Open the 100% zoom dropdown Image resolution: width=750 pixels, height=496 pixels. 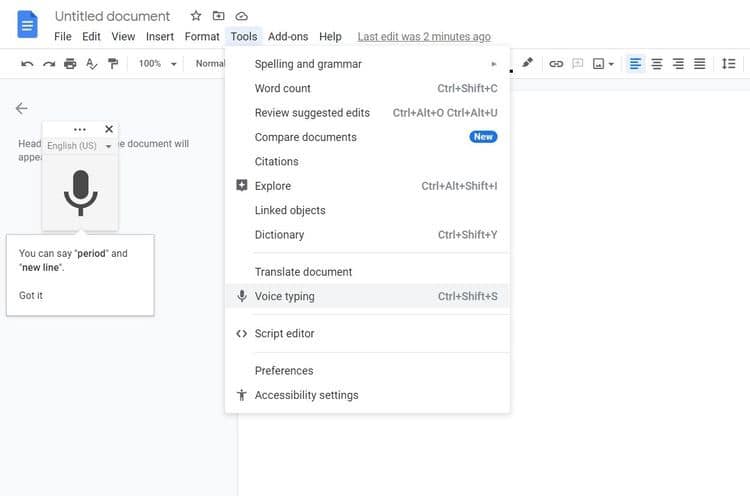158,64
